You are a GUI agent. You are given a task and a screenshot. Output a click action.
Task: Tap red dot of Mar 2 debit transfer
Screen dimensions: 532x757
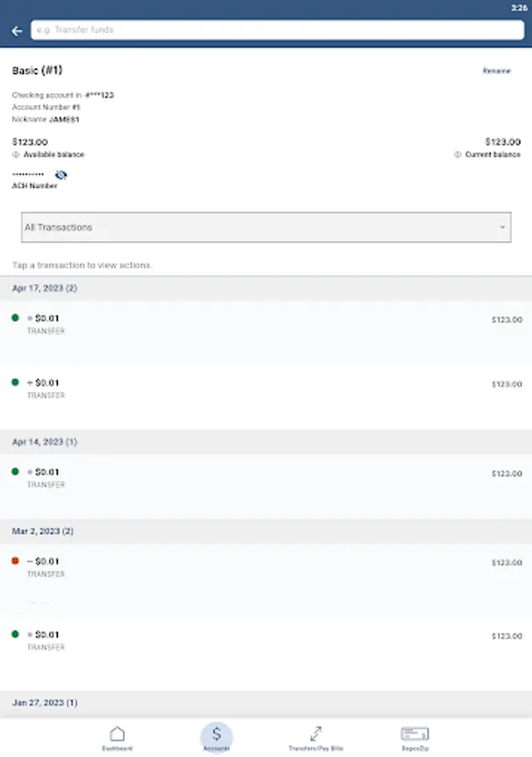coord(15,560)
